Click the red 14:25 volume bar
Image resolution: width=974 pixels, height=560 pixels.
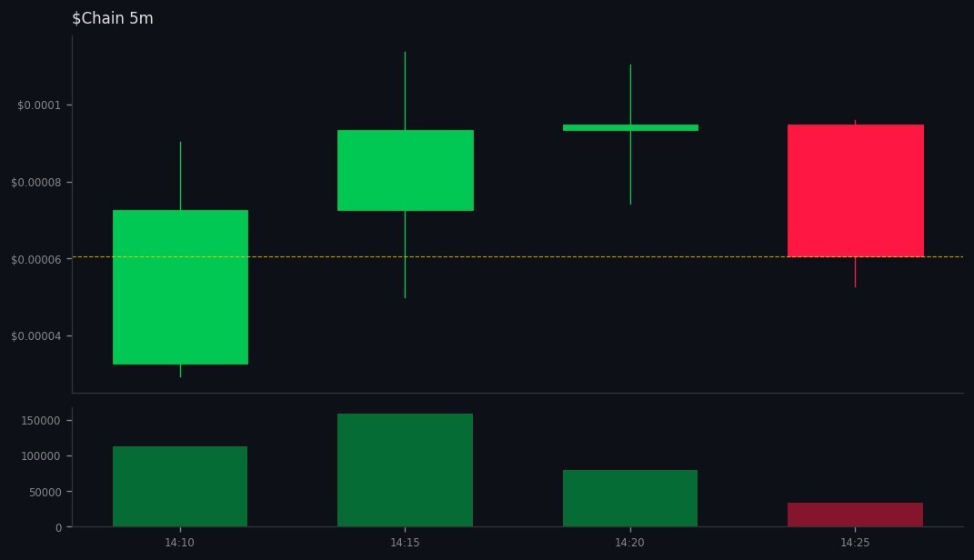click(855, 514)
